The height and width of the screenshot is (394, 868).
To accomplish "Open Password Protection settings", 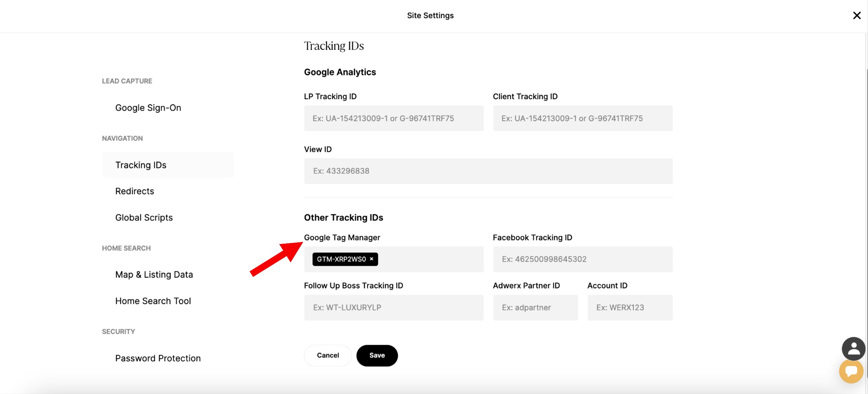I will point(158,358).
